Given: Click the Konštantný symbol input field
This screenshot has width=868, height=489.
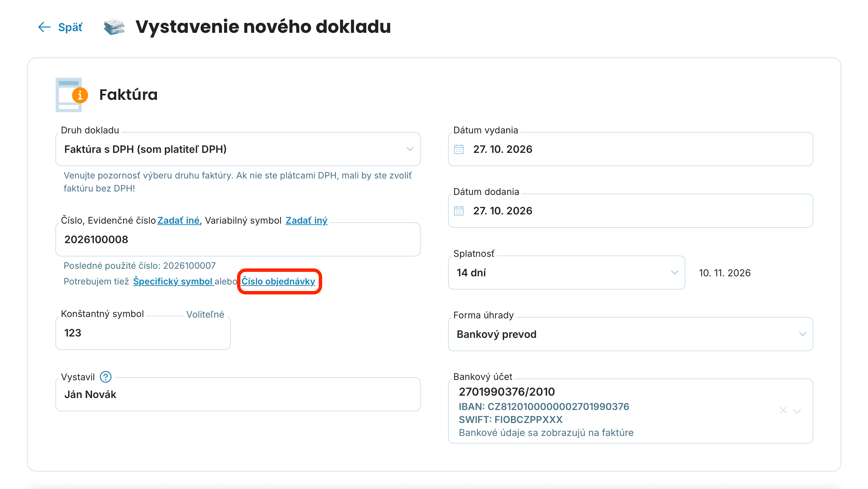Looking at the screenshot, I should (x=143, y=333).
